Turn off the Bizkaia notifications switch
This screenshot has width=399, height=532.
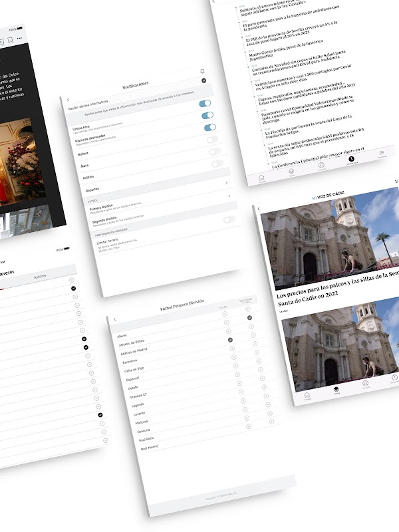click(x=210, y=127)
